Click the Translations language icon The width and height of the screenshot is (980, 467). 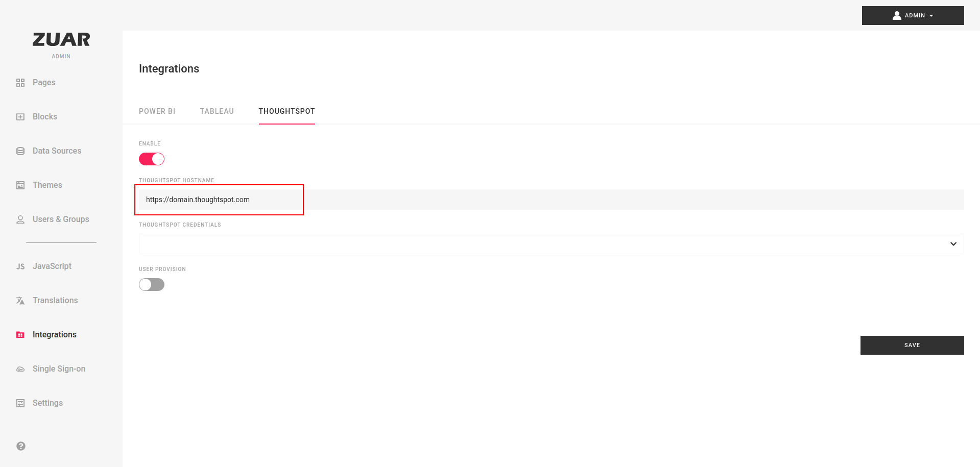click(x=20, y=301)
